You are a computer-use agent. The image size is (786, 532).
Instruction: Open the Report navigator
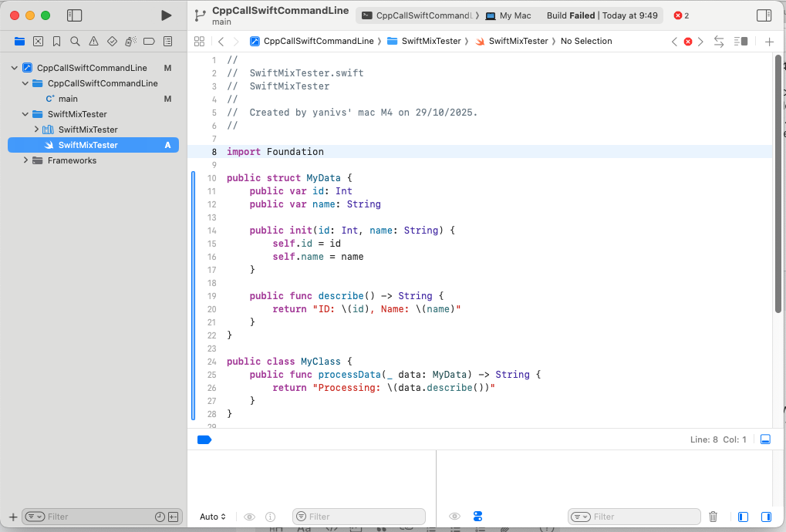pyautogui.click(x=167, y=41)
